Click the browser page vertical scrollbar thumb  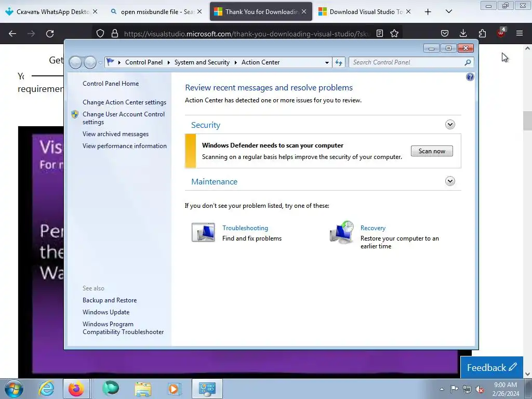point(527,121)
